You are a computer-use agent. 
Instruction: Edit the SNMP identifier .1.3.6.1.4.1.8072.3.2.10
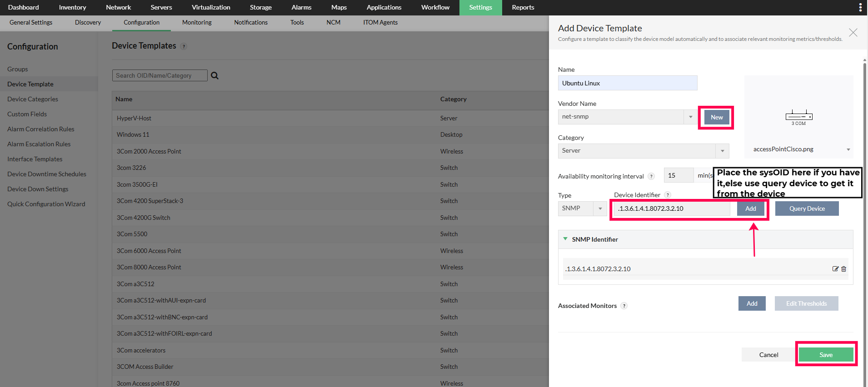[x=835, y=269]
